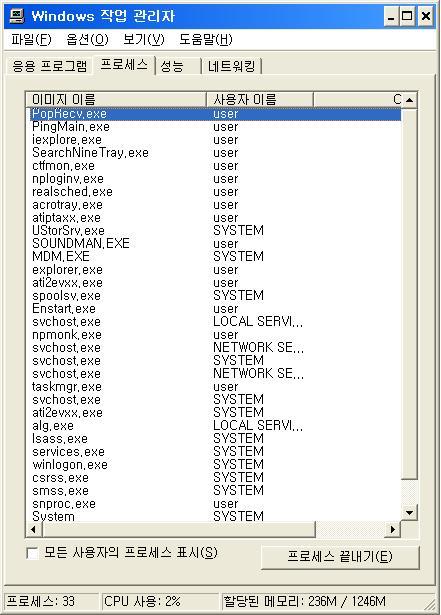Click the CPU column header
Image resolution: width=441 pixels, height=615 pixels.
point(357,99)
